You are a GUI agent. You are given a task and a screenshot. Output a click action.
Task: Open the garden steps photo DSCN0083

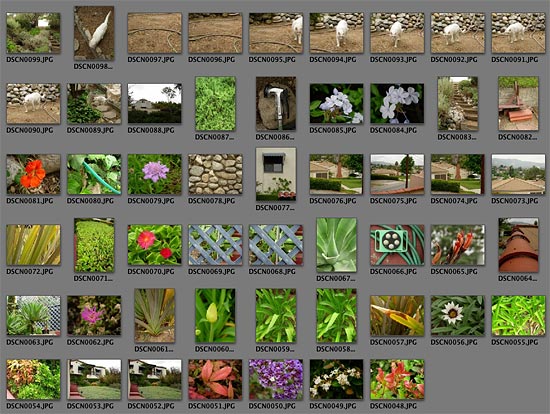(458, 104)
